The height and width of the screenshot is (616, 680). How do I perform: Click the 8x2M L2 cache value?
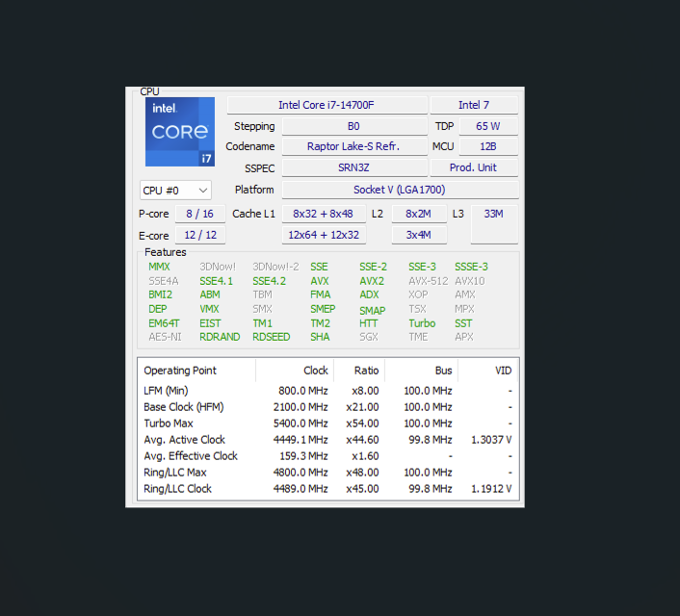pyautogui.click(x=418, y=214)
